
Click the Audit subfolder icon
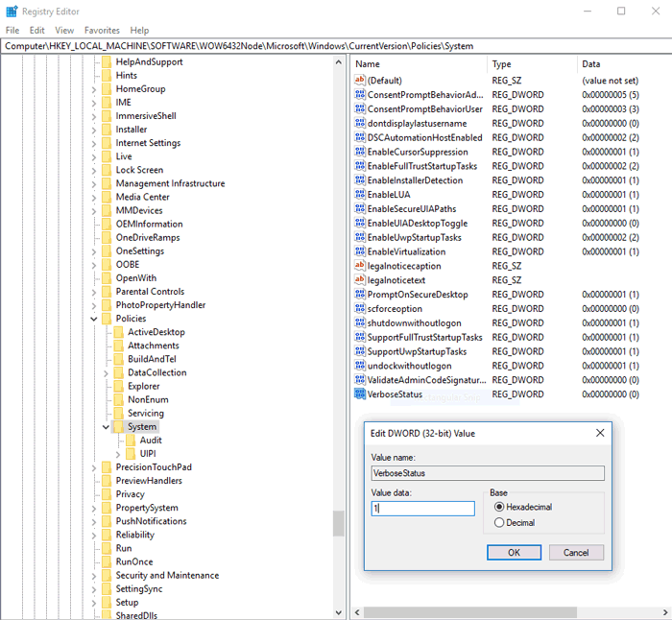131,440
